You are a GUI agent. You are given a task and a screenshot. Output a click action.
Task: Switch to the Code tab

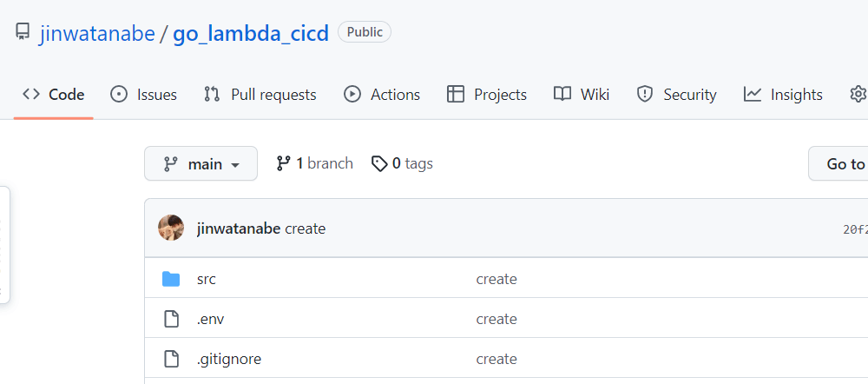[x=54, y=95]
